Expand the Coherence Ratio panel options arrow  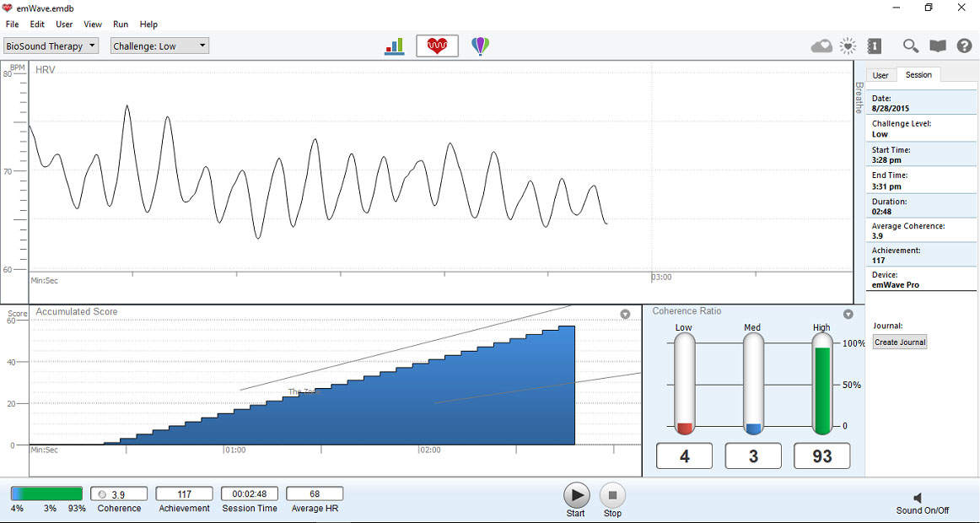(x=848, y=314)
